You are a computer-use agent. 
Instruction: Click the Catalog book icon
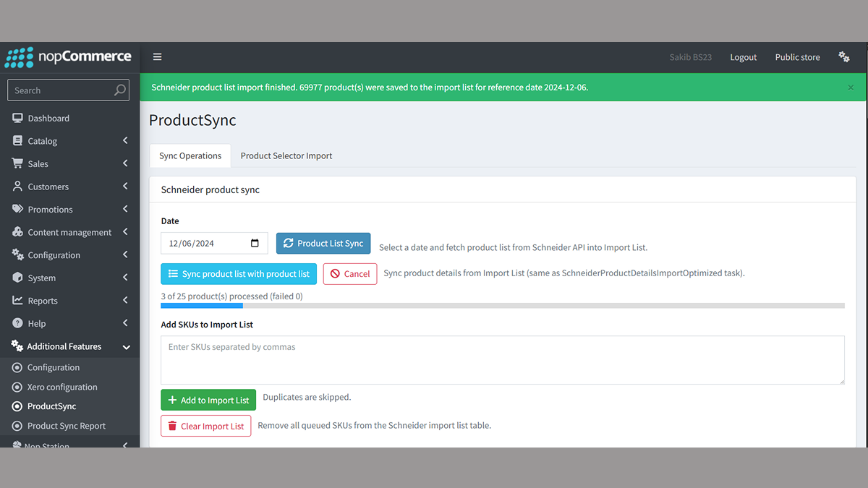pos(18,141)
